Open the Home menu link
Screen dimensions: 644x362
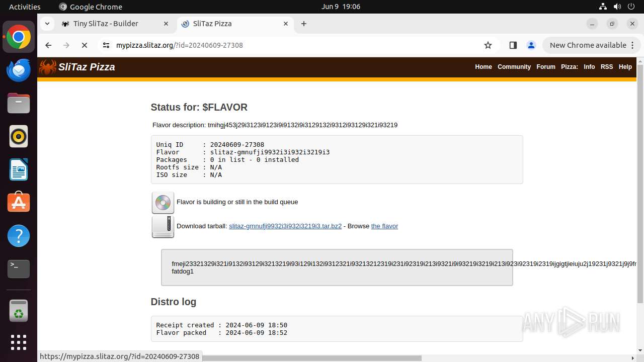tap(484, 67)
